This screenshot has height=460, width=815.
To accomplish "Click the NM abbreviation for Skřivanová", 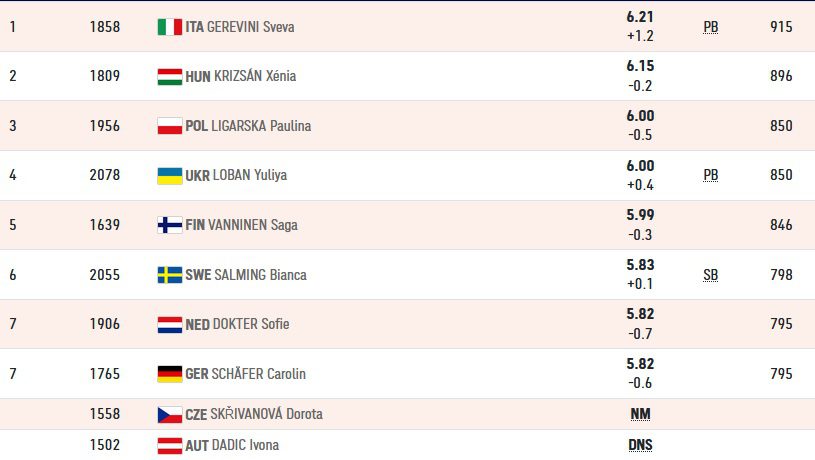I will [640, 414].
